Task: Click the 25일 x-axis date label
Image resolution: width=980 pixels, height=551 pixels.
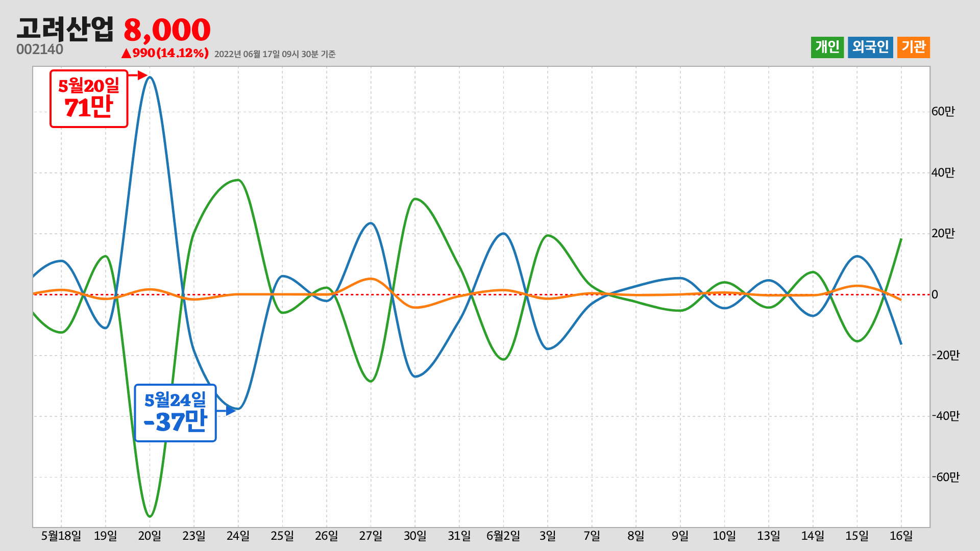Action: coord(282,536)
